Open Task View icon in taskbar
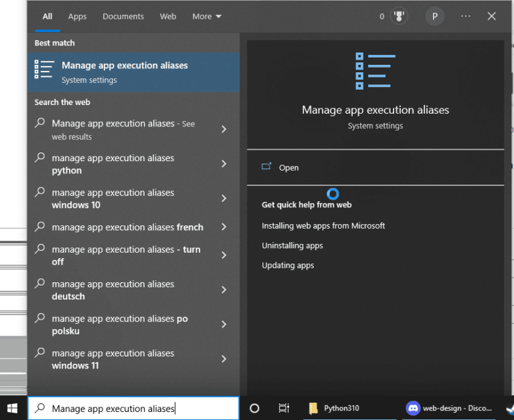 [x=284, y=408]
